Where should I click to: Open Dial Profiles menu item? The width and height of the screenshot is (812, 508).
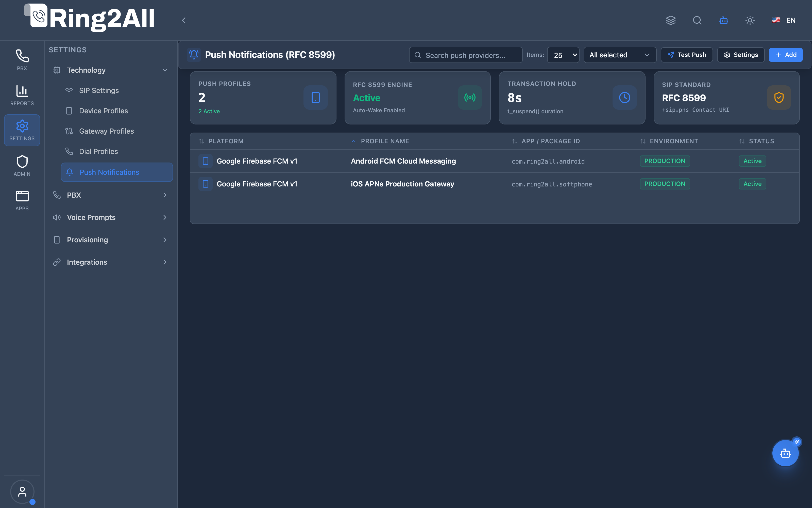click(116, 151)
